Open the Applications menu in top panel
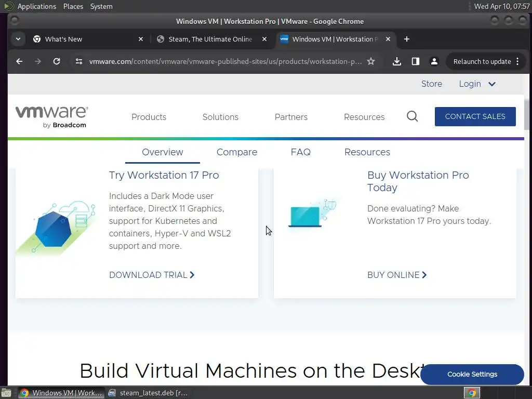The width and height of the screenshot is (532, 399). tap(37, 6)
